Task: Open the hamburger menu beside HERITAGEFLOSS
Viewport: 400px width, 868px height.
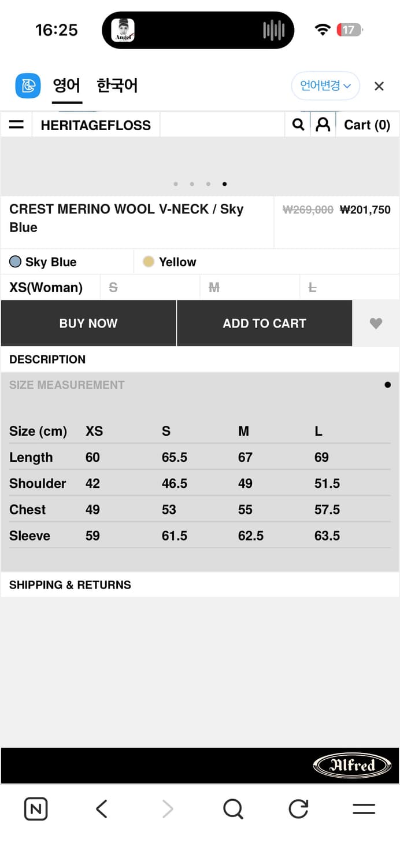Action: (17, 125)
